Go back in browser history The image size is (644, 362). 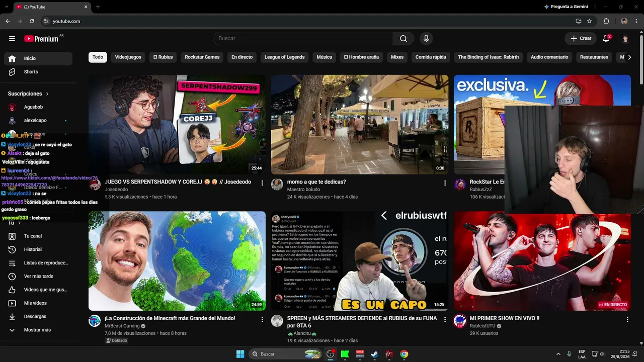click(x=8, y=21)
